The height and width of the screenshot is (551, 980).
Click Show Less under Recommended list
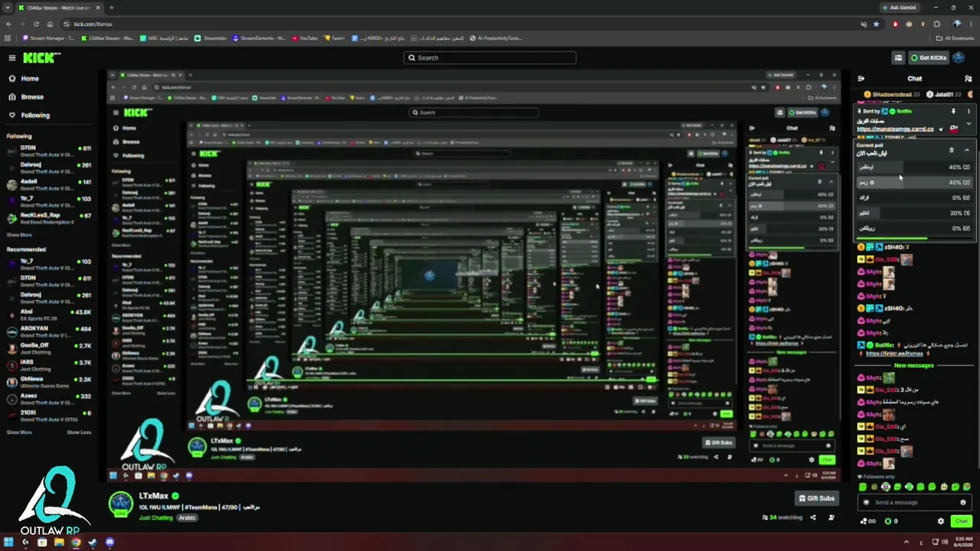(79, 432)
